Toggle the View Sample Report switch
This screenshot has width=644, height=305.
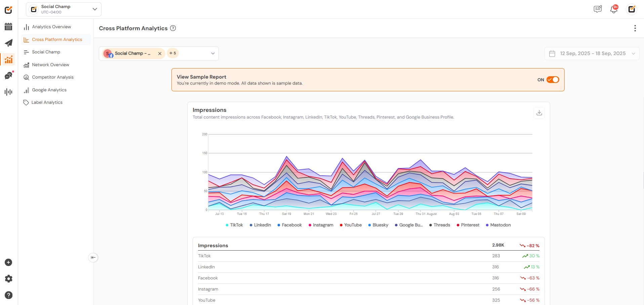coord(553,80)
